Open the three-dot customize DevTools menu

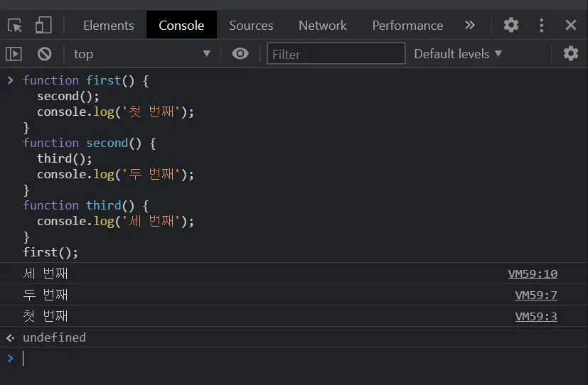542,26
